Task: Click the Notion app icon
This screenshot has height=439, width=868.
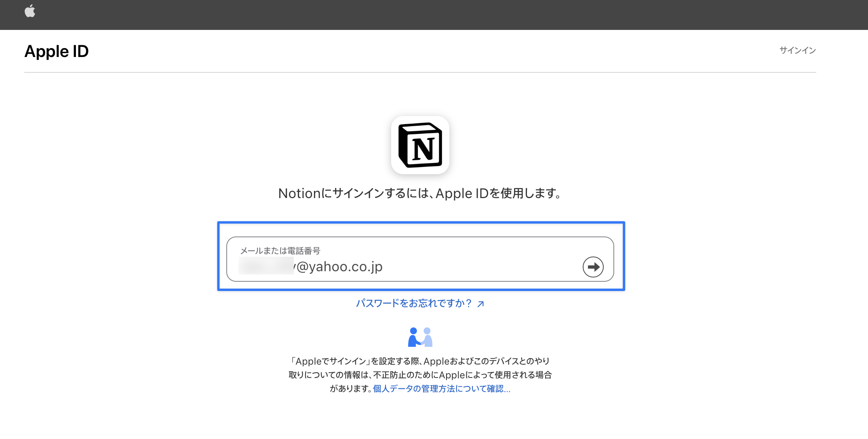Action: point(420,145)
